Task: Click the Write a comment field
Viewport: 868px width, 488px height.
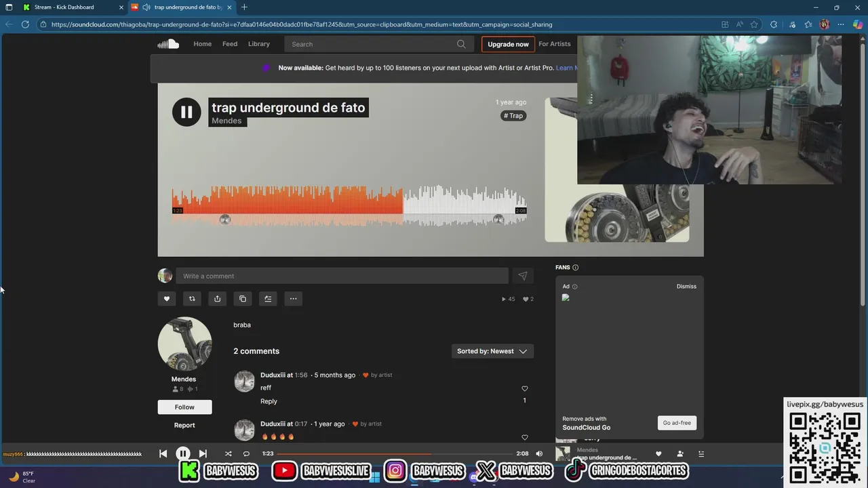Action: [x=342, y=276]
